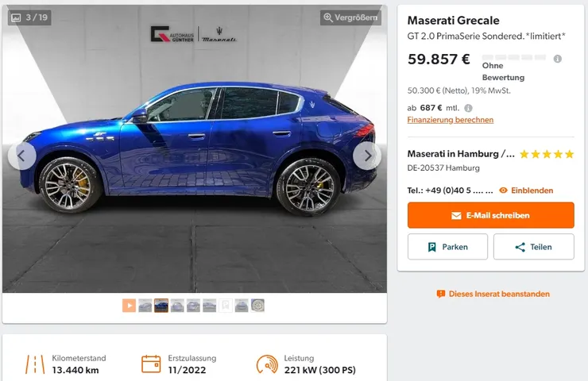
Task: Save the listing with Parken button
Action: (x=447, y=247)
